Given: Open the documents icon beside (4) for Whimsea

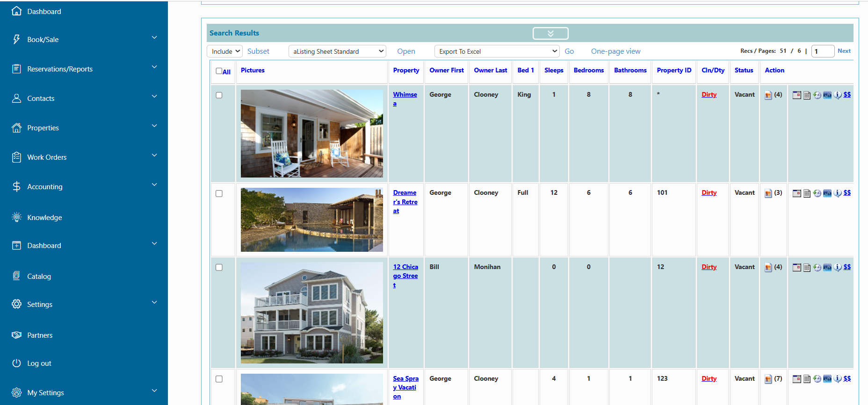Looking at the screenshot, I should (x=768, y=95).
